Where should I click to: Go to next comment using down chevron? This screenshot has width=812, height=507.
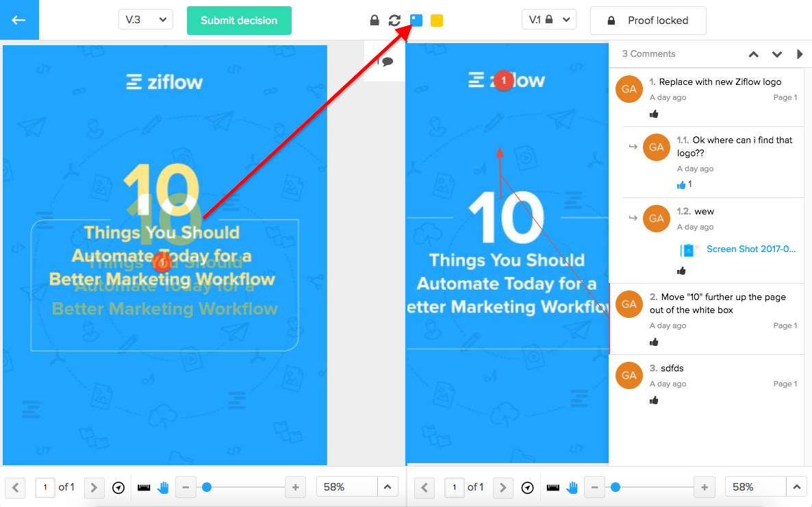(x=777, y=54)
